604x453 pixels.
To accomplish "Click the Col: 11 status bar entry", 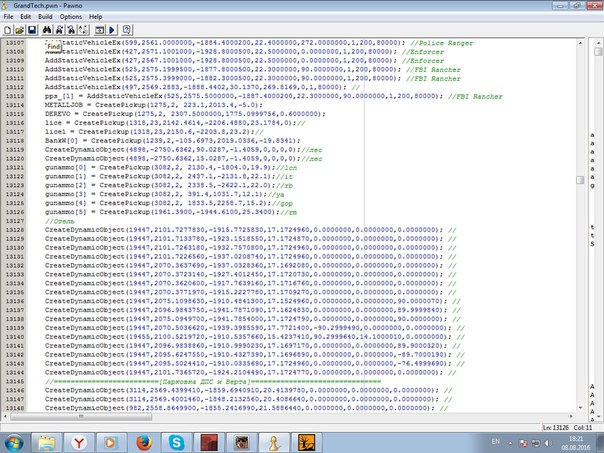I will point(583,428).
